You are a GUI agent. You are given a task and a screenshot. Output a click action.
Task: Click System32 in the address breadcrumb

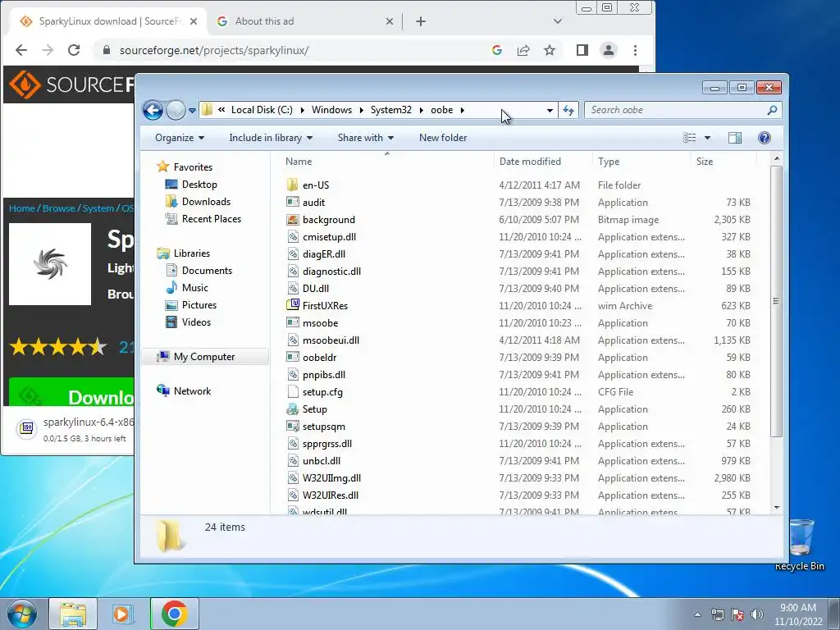[391, 110]
